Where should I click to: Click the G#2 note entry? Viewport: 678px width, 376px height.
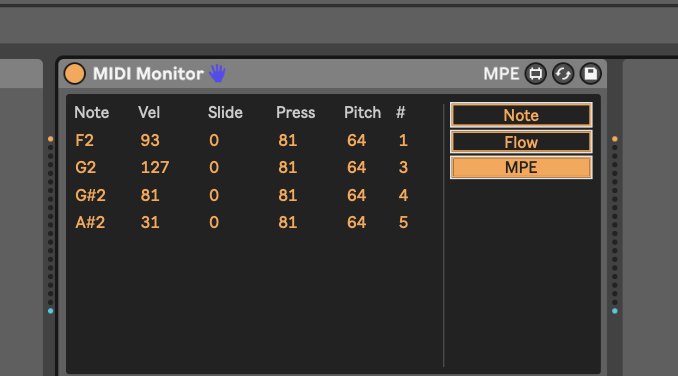(90, 195)
